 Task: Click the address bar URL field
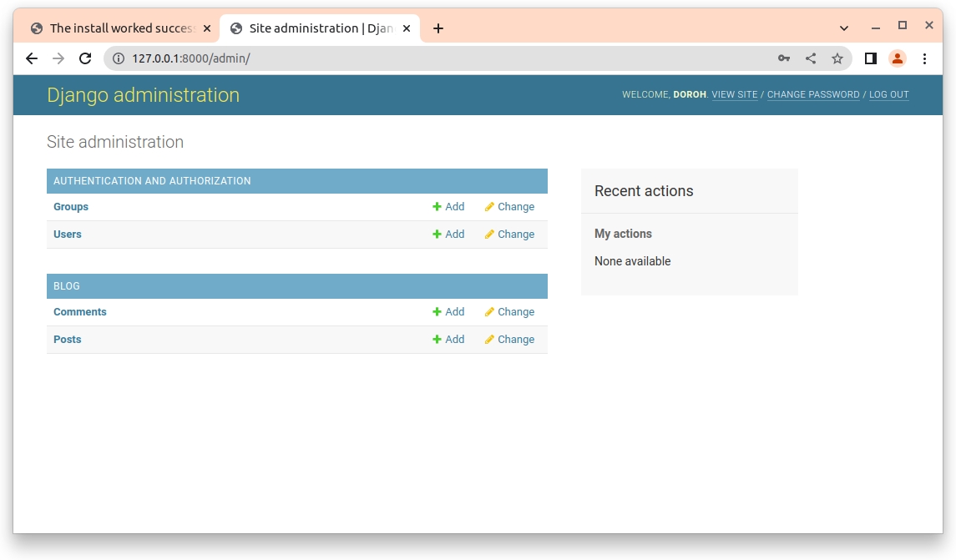tap(417, 58)
